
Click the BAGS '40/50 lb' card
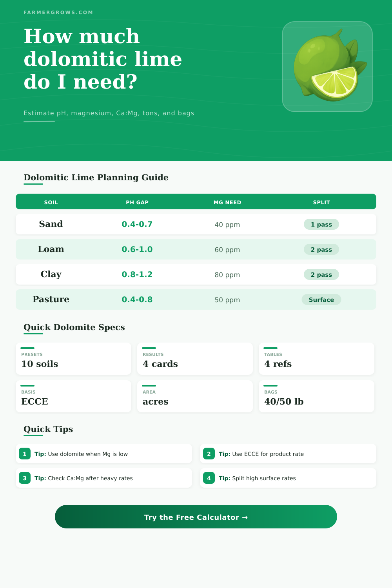click(x=316, y=396)
